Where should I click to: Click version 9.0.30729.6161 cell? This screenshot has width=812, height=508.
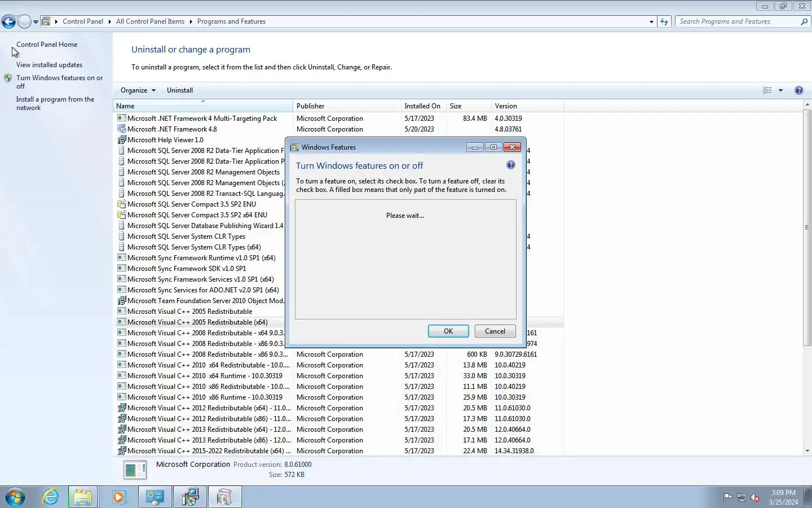point(515,354)
